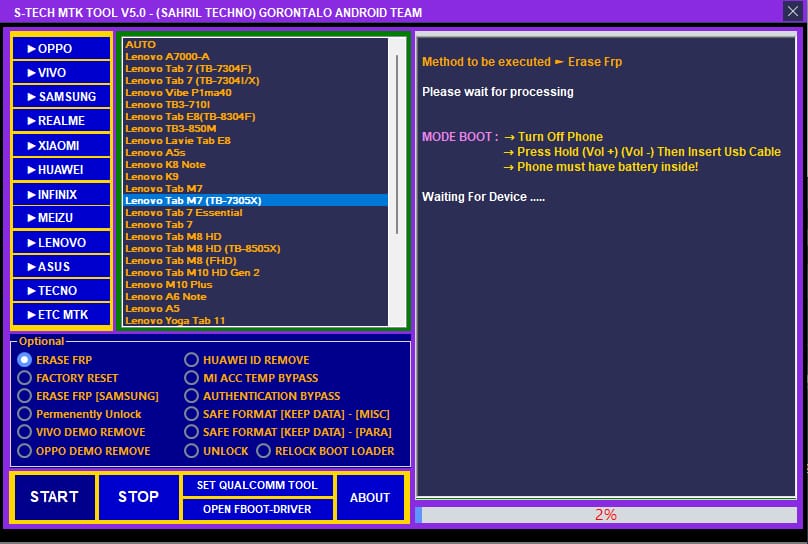Open the HUAWEI brand list
Viewport: 808px width, 544px height.
61,169
